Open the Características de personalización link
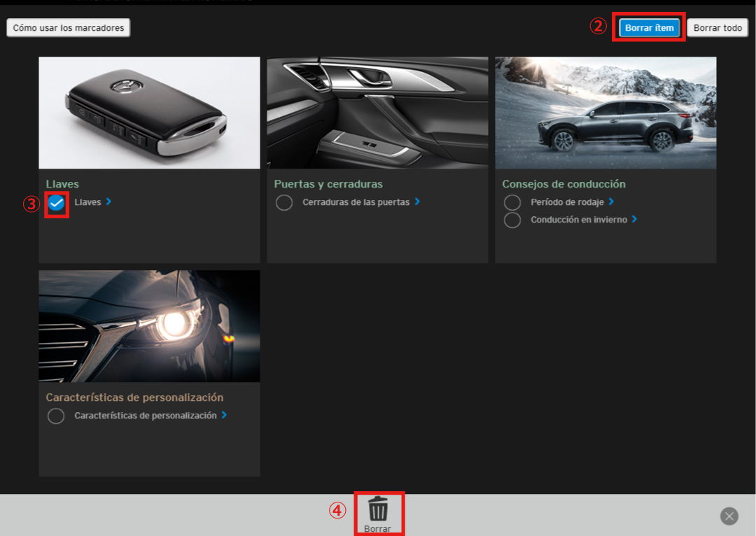 pos(146,416)
